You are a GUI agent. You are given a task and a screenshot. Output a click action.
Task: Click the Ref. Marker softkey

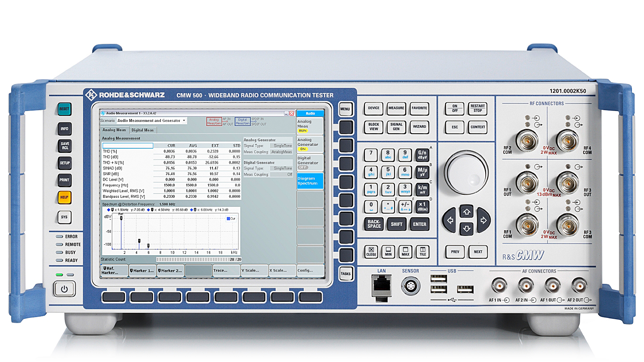(x=114, y=270)
